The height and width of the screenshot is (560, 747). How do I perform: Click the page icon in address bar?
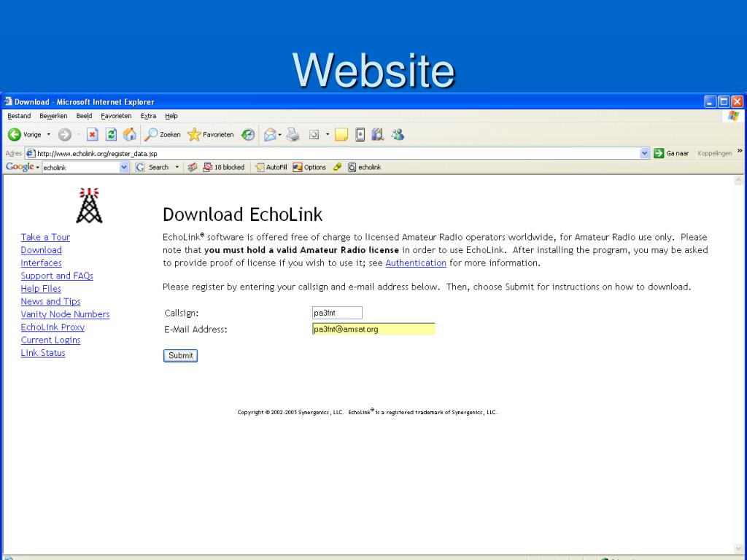click(31, 153)
